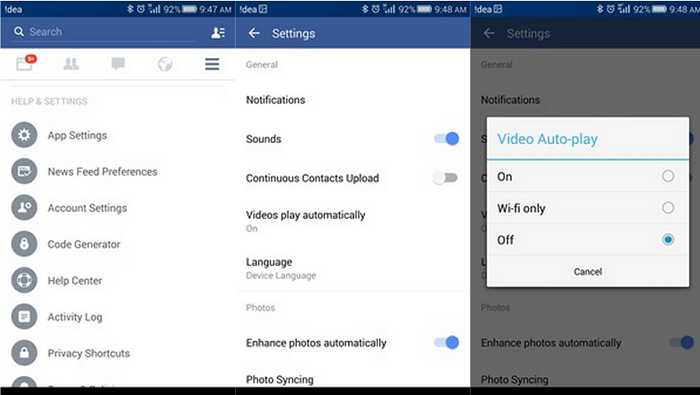Click the magnifier search icon

[19, 32]
